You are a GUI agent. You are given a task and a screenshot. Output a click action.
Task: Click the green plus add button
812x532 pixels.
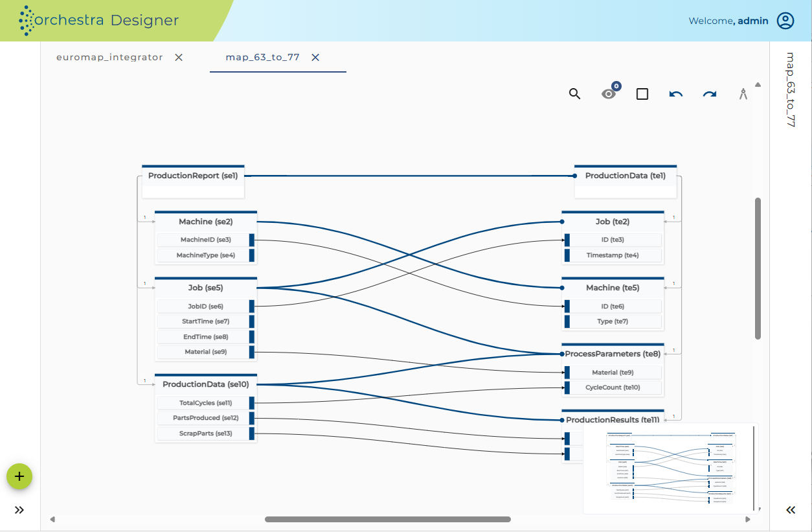pyautogui.click(x=19, y=476)
